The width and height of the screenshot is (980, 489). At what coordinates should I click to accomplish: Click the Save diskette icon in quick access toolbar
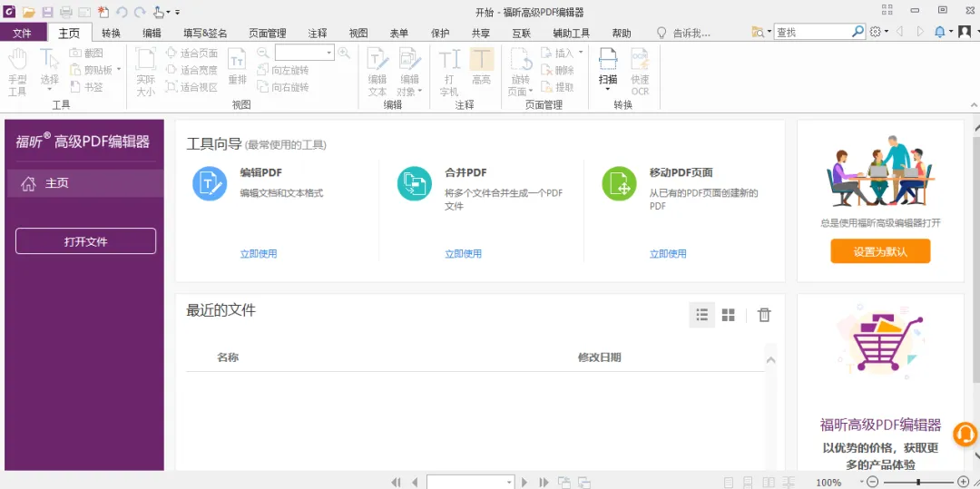(x=47, y=11)
